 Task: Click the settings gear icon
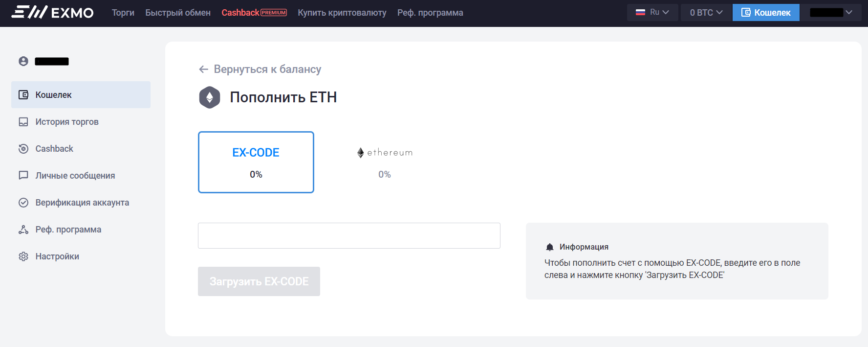[x=23, y=256]
